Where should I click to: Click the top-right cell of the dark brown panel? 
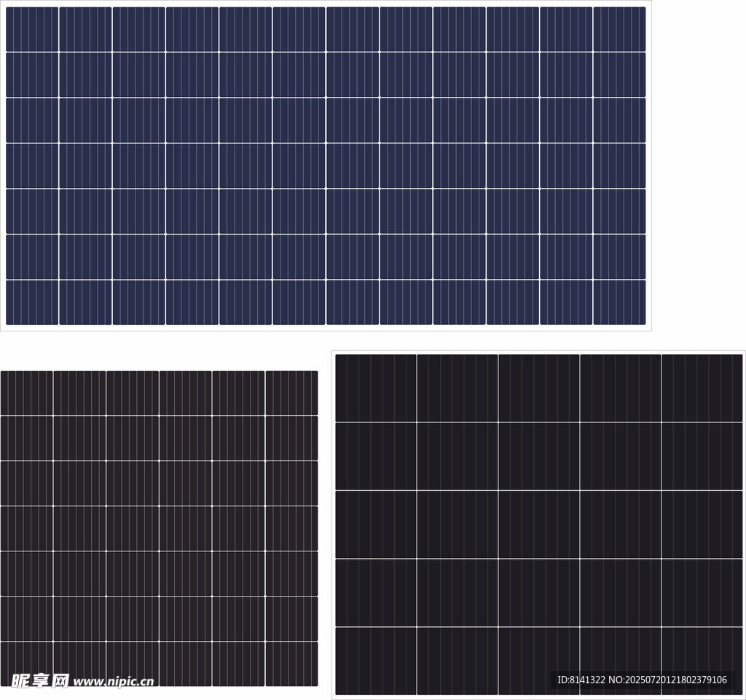291,393
